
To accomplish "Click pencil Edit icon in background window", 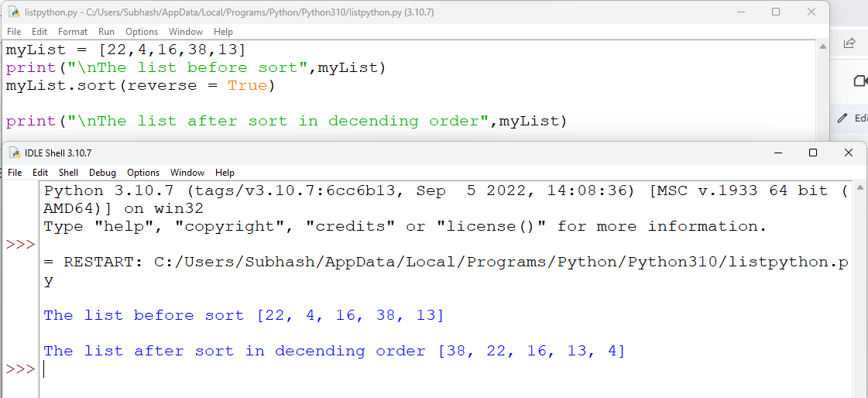I will coord(842,118).
